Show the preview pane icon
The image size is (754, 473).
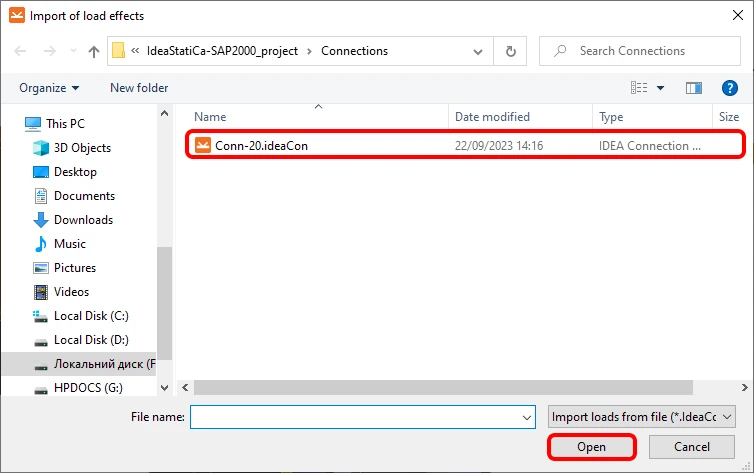point(693,88)
